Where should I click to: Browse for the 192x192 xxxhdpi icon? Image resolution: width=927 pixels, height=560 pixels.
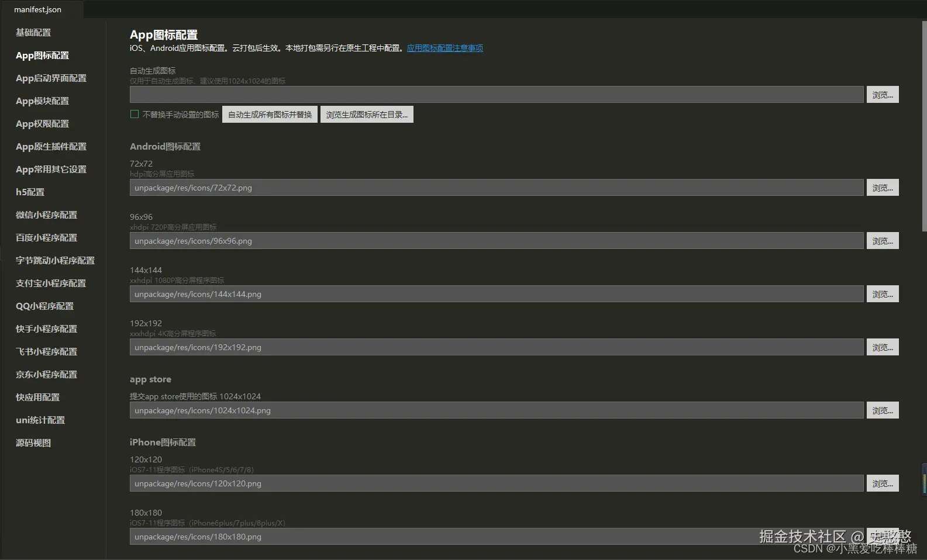point(883,347)
